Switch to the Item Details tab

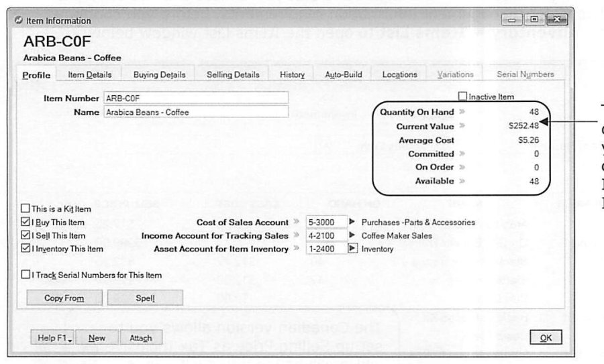pos(90,74)
